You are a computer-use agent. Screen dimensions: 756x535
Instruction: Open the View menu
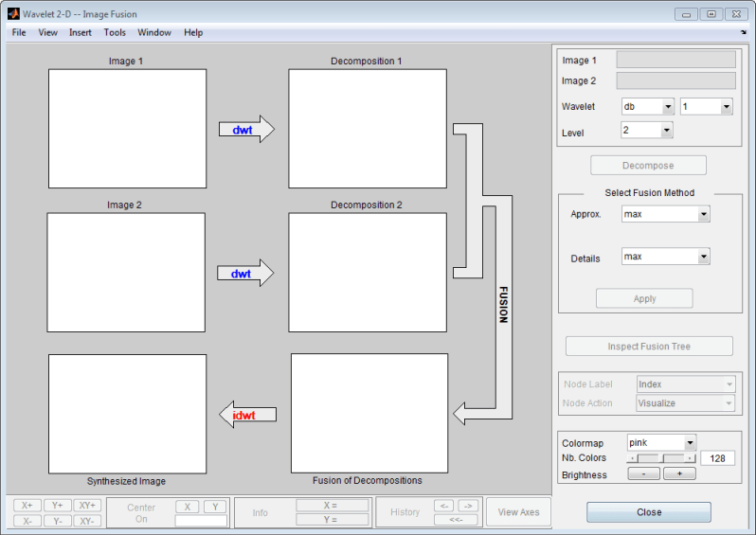47,32
